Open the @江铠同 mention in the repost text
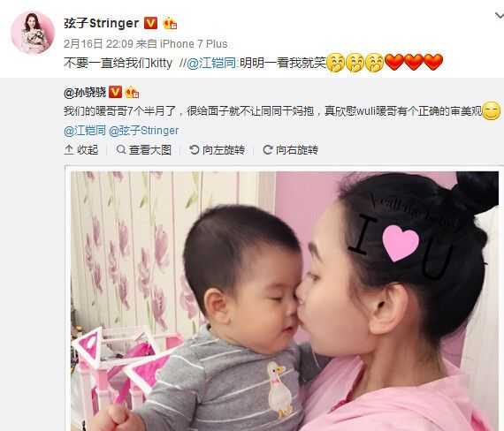Screen dimensions: 504x431 click(x=211, y=63)
